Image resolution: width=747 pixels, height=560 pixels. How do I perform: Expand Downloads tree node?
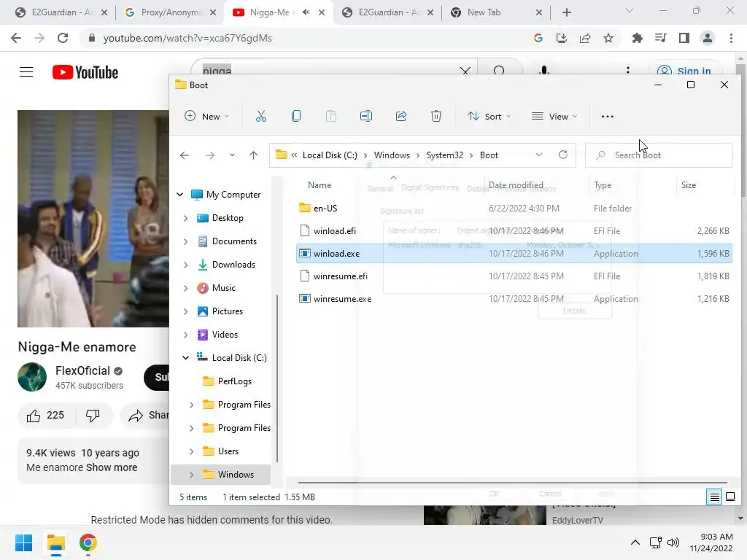point(186,265)
